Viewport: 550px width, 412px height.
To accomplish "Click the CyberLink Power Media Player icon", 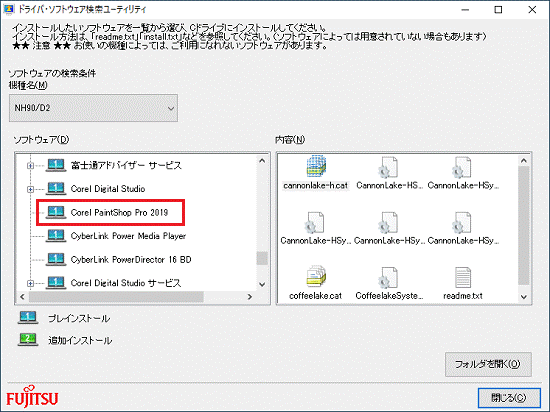I will click(x=56, y=236).
